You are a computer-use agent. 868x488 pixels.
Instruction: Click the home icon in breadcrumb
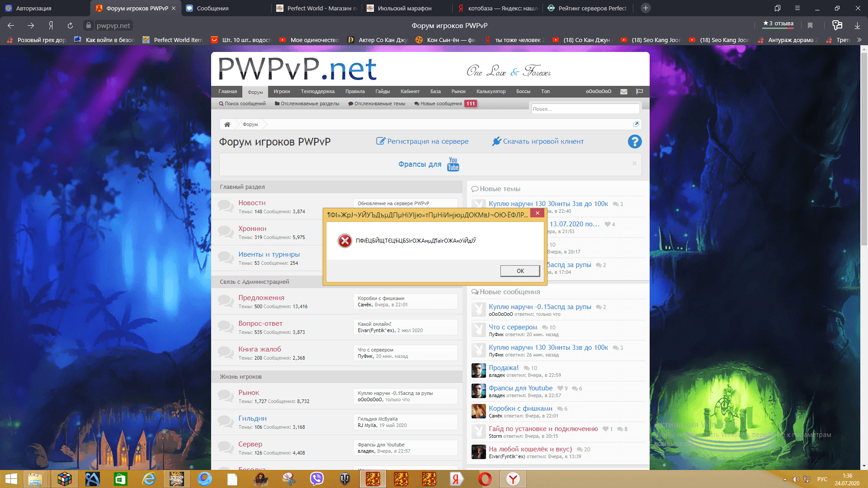[227, 124]
